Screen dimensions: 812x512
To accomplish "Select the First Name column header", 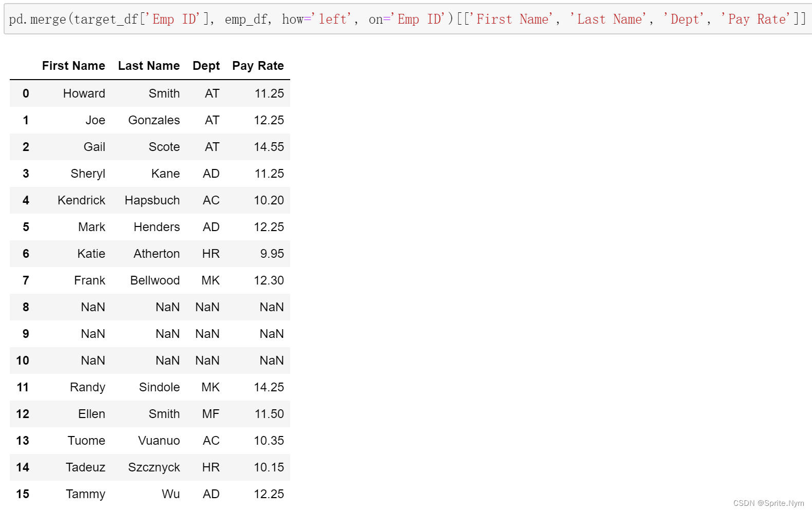I will (73, 66).
